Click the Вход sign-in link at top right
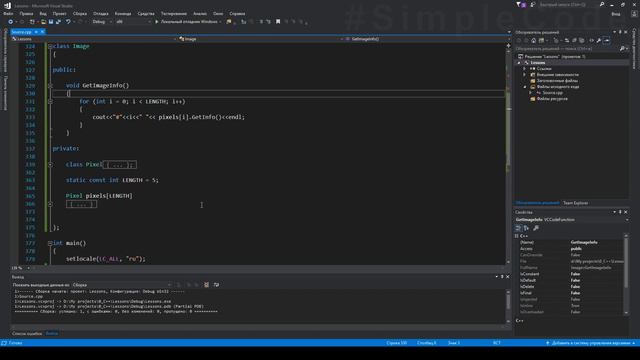This screenshot has height=360, width=640. point(616,13)
